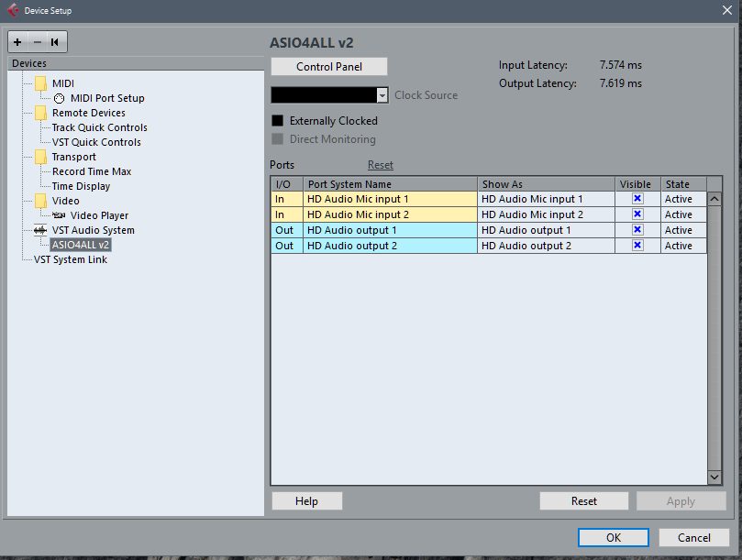Toggle Visible for HD Audio Mic input 1

tap(637, 199)
